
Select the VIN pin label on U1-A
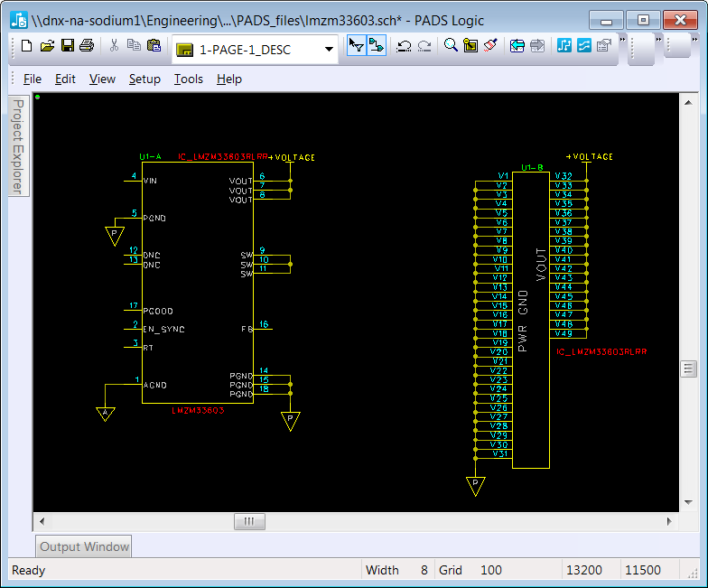[150, 181]
